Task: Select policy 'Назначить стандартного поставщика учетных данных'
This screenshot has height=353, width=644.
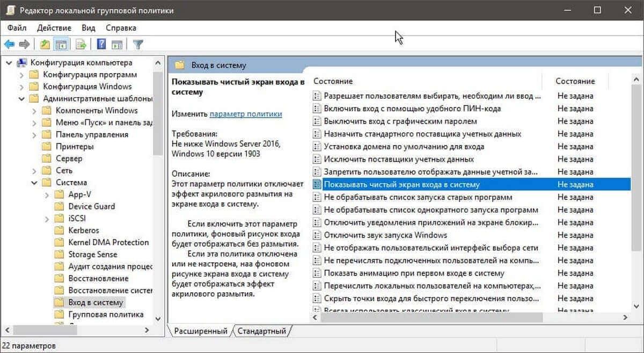Action: 422,134
